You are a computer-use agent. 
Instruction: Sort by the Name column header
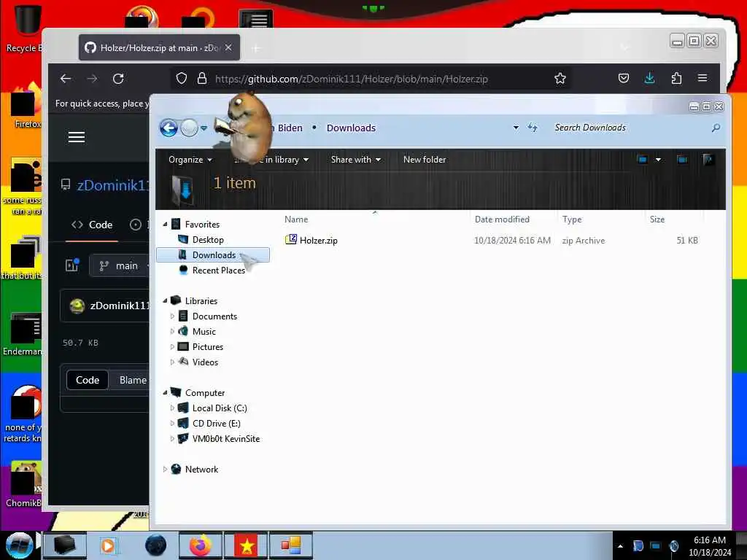click(296, 219)
